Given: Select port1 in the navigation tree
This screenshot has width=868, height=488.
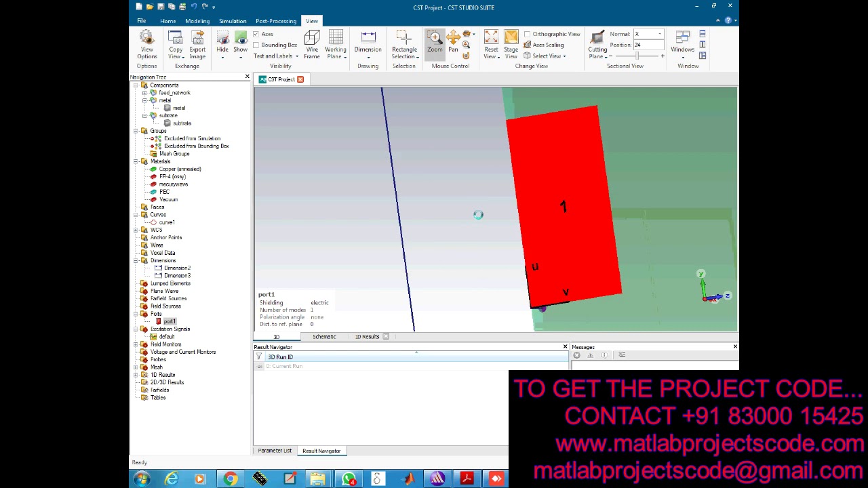Looking at the screenshot, I should pyautogui.click(x=169, y=321).
